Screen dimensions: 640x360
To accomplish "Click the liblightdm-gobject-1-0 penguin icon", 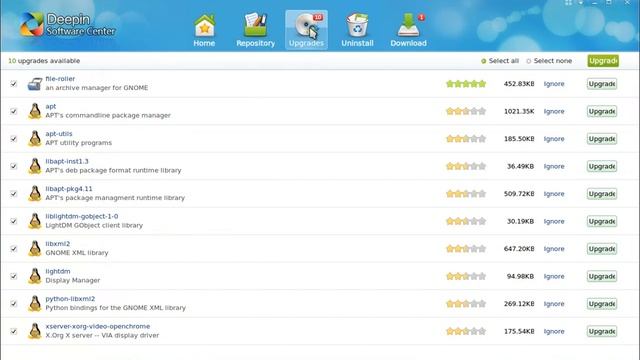I will pyautogui.click(x=35, y=221).
